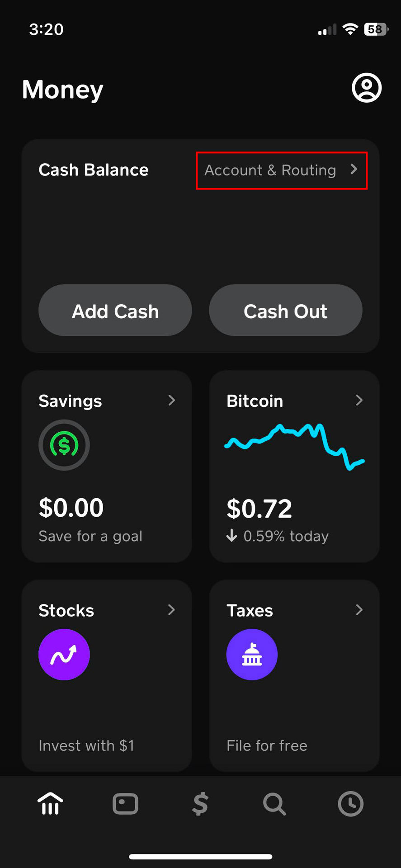401x868 pixels.
Task: Open the dollar sign payment tab
Action: 200,804
